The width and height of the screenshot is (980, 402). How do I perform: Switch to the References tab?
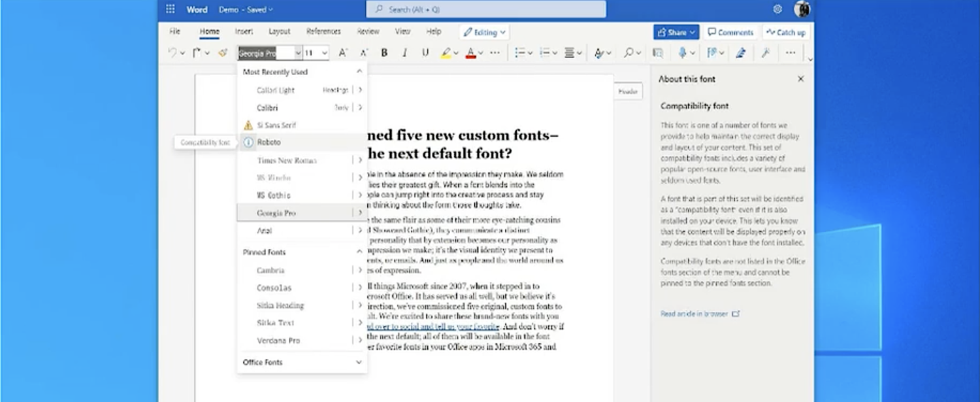(x=323, y=31)
